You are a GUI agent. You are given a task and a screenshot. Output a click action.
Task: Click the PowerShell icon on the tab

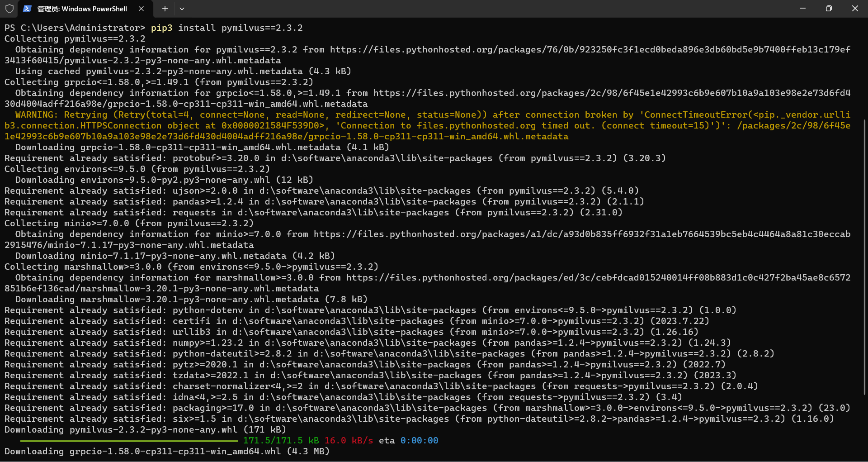pyautogui.click(x=27, y=9)
